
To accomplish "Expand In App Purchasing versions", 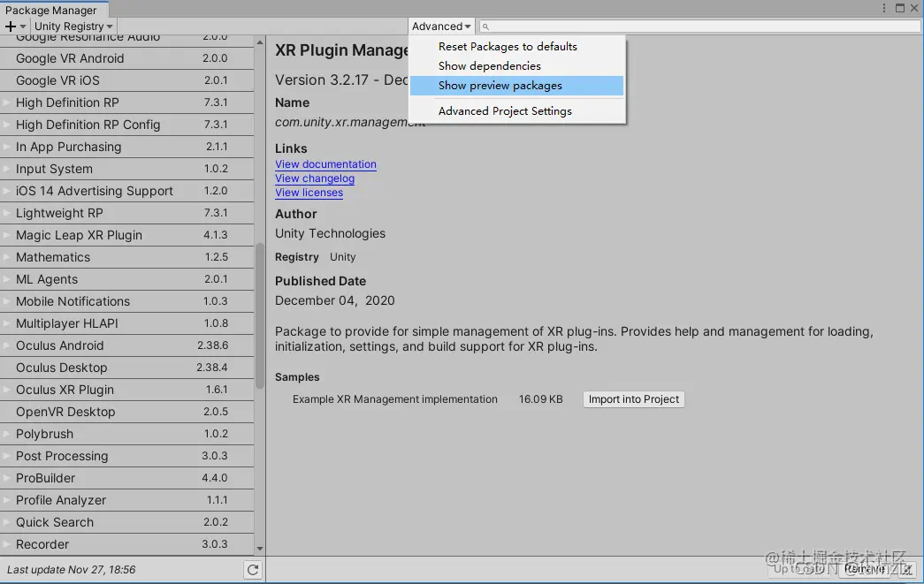I will 6,148.
